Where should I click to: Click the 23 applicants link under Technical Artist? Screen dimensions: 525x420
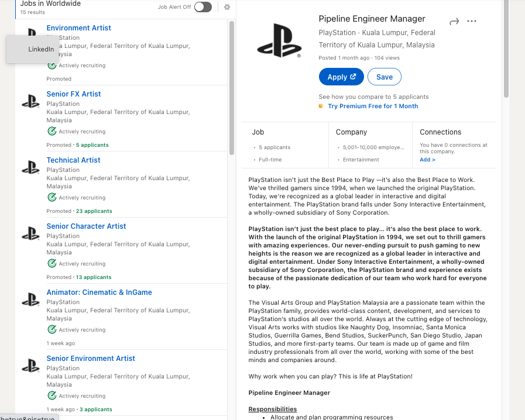click(x=94, y=211)
